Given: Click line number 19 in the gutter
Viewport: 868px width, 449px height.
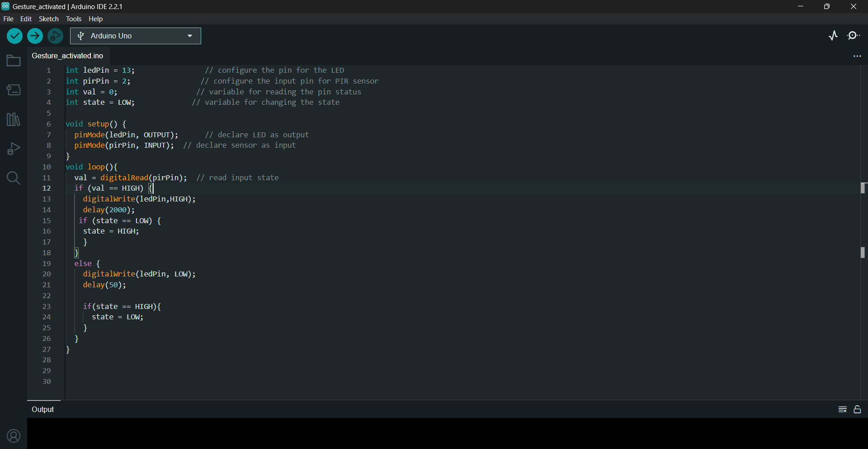Looking at the screenshot, I should coord(47,264).
